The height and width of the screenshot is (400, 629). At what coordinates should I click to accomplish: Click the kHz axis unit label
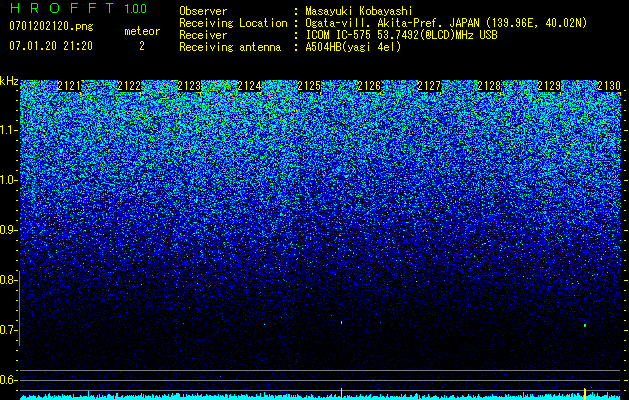pyautogui.click(x=9, y=81)
